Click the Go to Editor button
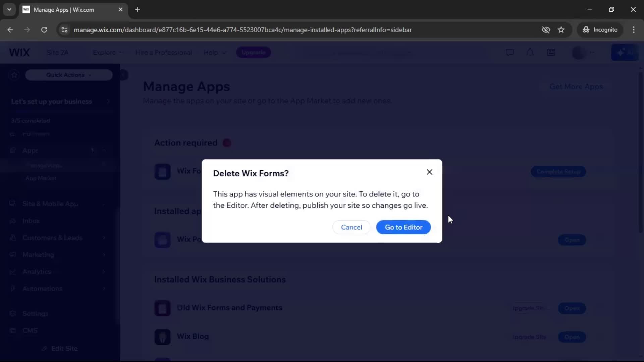Viewport: 644px width, 362px height. [404, 227]
